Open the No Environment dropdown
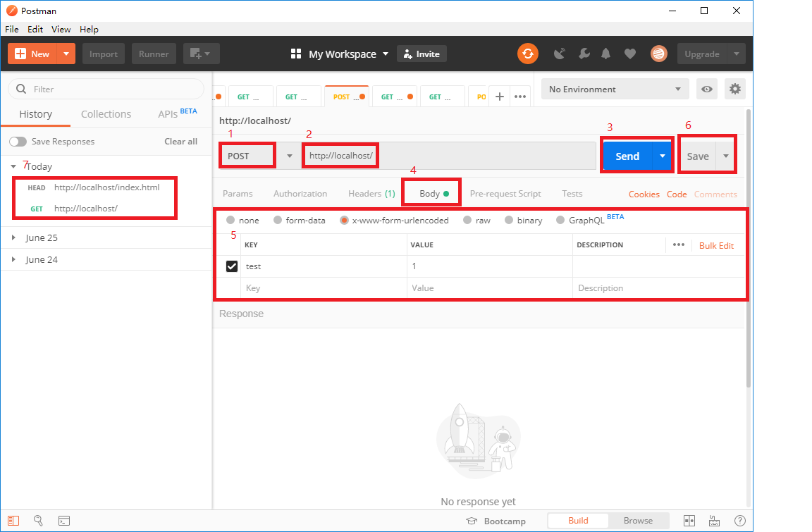Viewport: 812px width, 532px height. (615, 89)
